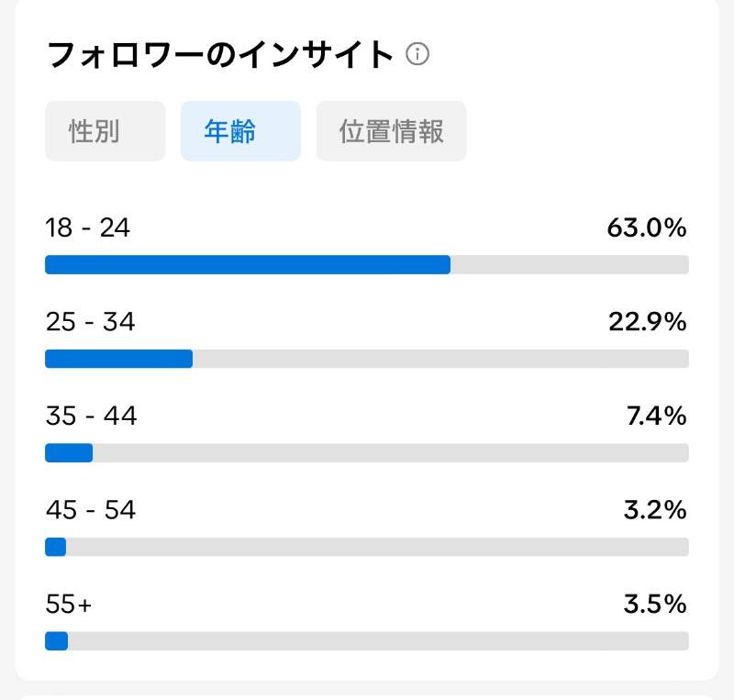Image resolution: width=734 pixels, height=700 pixels.
Task: Click the 18 - 24 age bar
Action: [x=367, y=264]
